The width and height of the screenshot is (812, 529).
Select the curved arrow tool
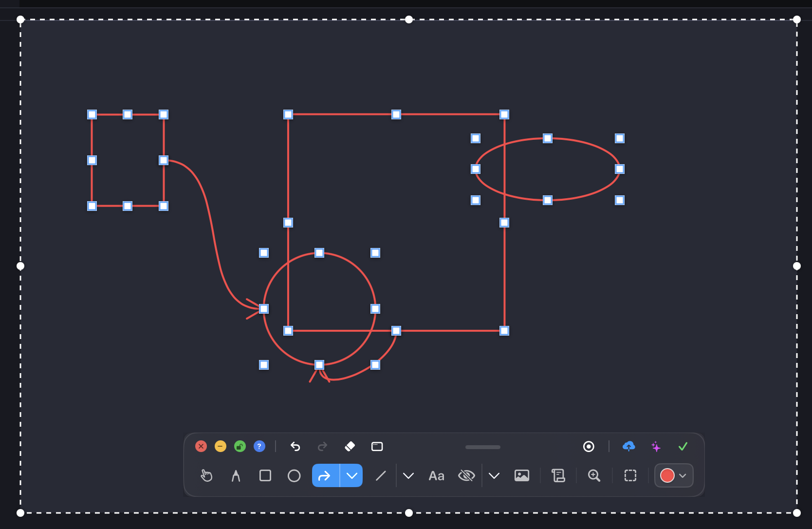click(x=325, y=475)
